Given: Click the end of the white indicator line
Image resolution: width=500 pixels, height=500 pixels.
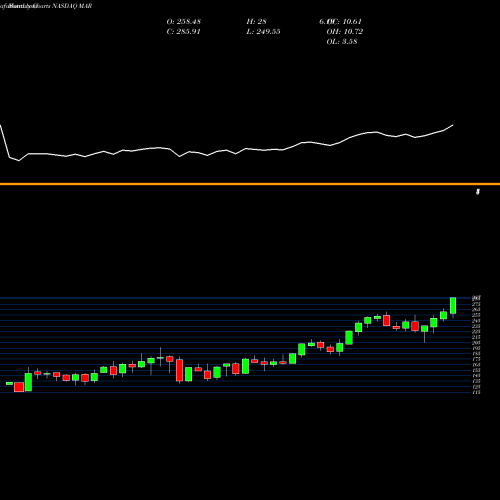Looking at the screenshot, I should (x=453, y=125).
